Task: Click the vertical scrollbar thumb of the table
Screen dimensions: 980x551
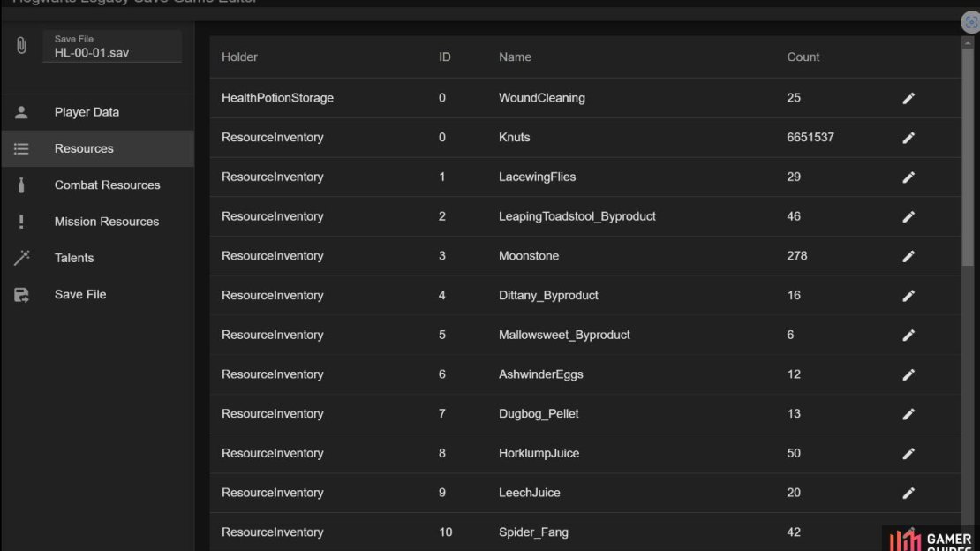Action: [x=968, y=157]
